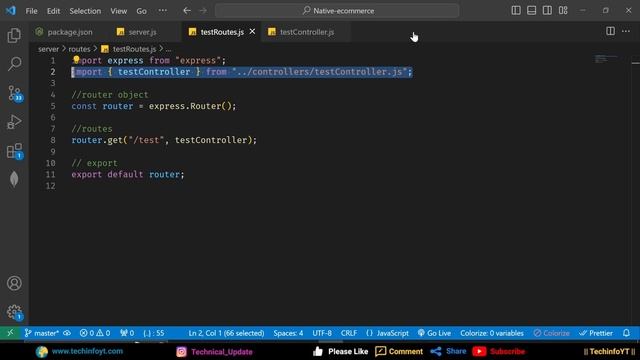
Task: Click the VS Code logo icon
Action: 11,10
